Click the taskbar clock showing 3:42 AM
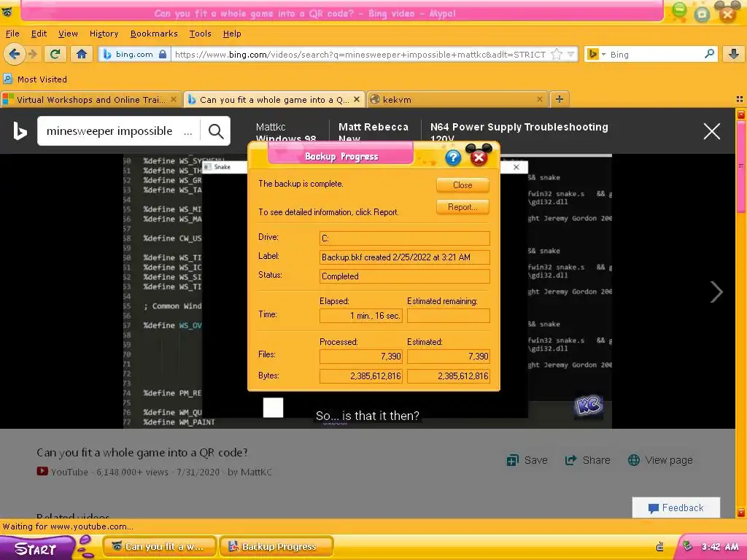Screen dimensions: 747x560 (x=719, y=547)
